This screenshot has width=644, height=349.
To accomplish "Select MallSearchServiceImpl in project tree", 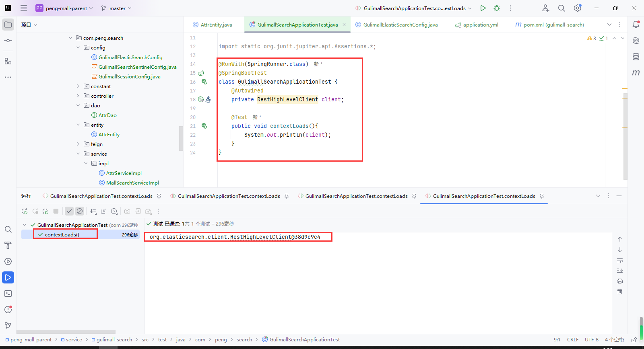I will 132,183.
